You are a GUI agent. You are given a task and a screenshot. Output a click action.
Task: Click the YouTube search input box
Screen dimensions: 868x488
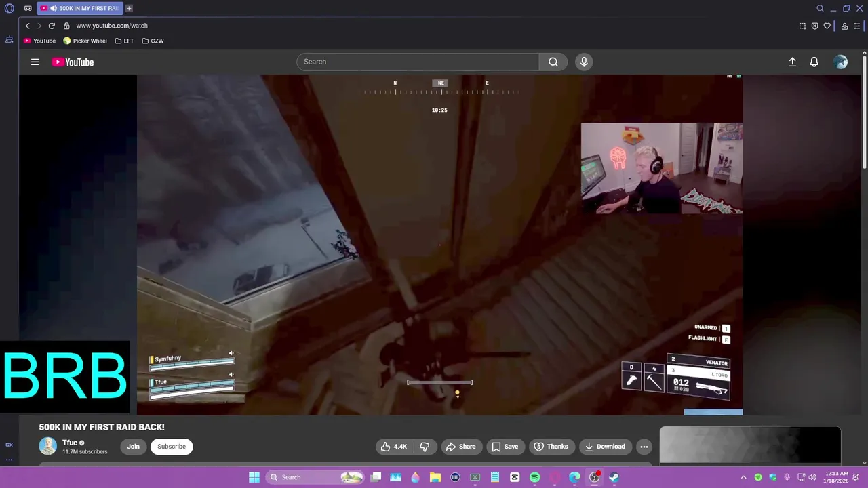click(x=418, y=62)
